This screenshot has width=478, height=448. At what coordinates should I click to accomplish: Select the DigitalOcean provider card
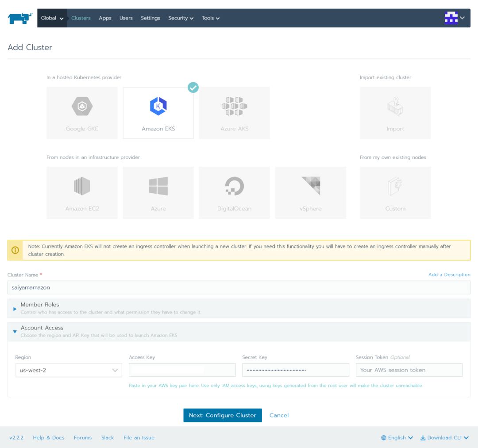point(235,193)
